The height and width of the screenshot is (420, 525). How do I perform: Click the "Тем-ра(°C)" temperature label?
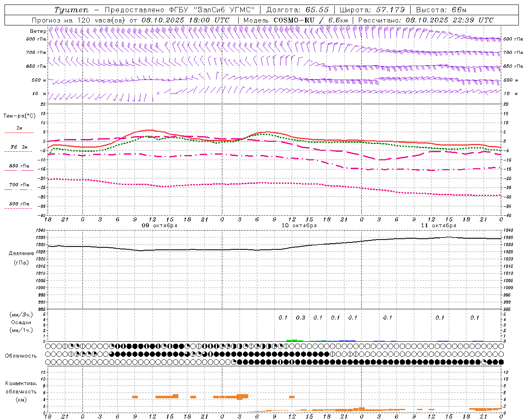pyautogui.click(x=19, y=116)
